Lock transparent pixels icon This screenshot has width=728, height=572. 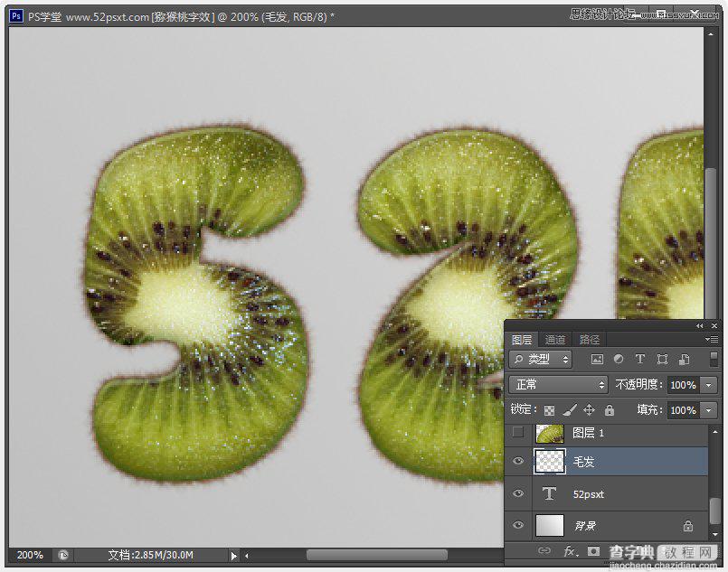[549, 410]
